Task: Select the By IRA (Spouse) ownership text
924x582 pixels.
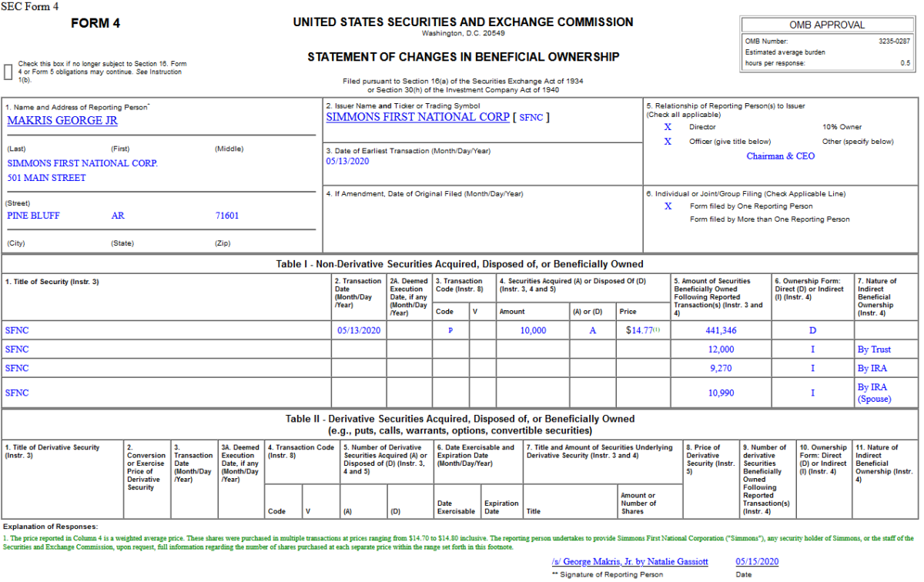Action: pos(874,393)
